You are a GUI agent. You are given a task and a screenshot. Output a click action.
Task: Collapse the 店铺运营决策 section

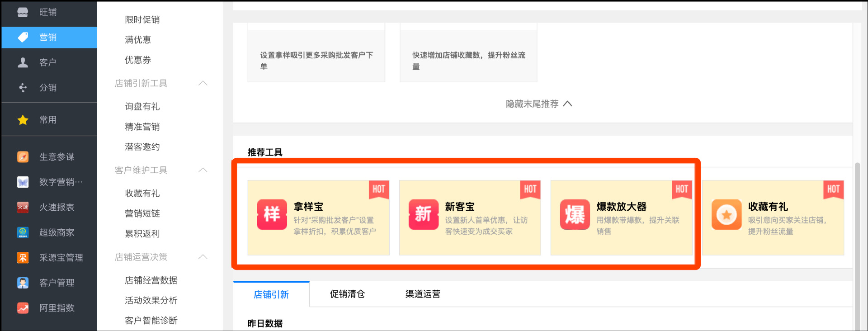pos(203,257)
